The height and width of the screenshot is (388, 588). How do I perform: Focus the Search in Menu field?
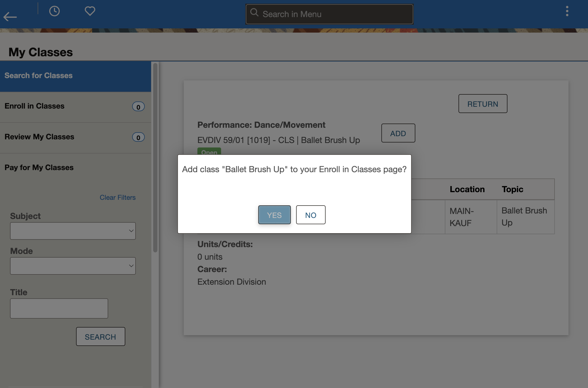329,14
